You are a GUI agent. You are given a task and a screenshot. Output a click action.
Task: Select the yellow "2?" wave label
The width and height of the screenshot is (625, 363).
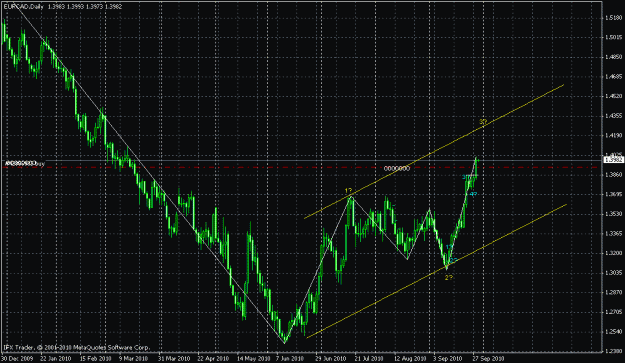click(x=449, y=277)
